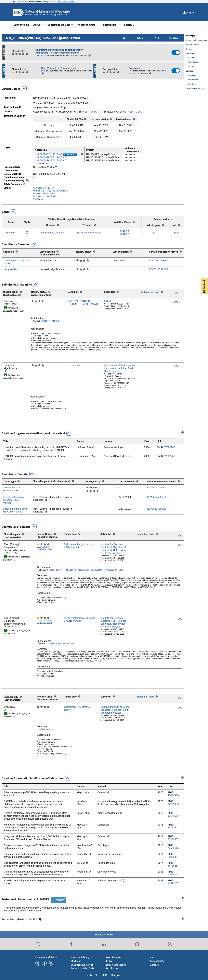Image resolution: width=208 pixels, height=980 pixels.
Task: Click the NIH National Library of Medicine logo
Action: click(41, 13)
